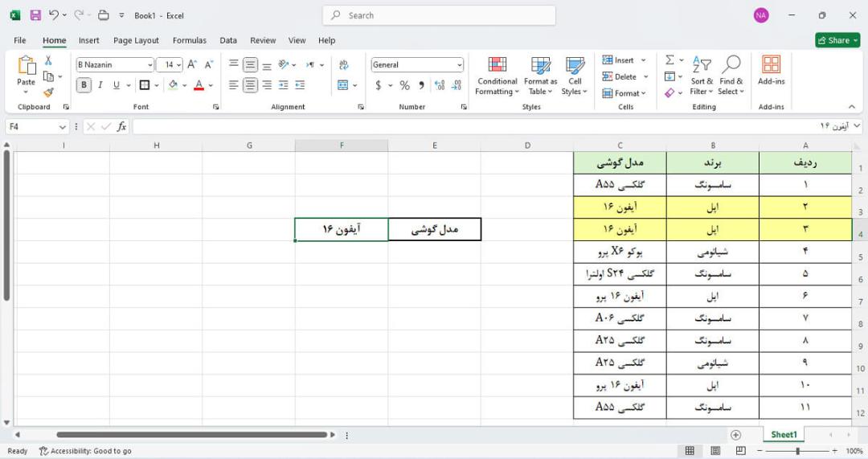Switch to Page Break Preview in status bar
868x459 pixels.
[x=741, y=451]
